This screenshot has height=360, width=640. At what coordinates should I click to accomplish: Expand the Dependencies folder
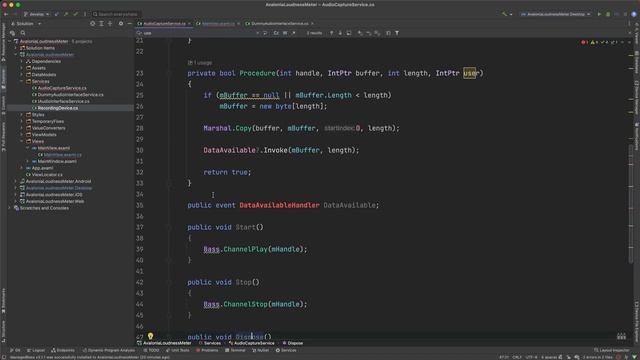tap(22, 61)
